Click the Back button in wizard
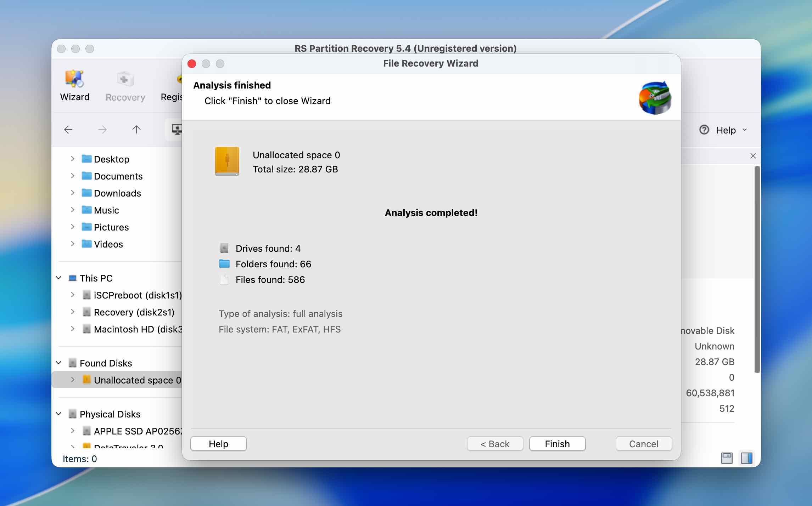 tap(495, 444)
